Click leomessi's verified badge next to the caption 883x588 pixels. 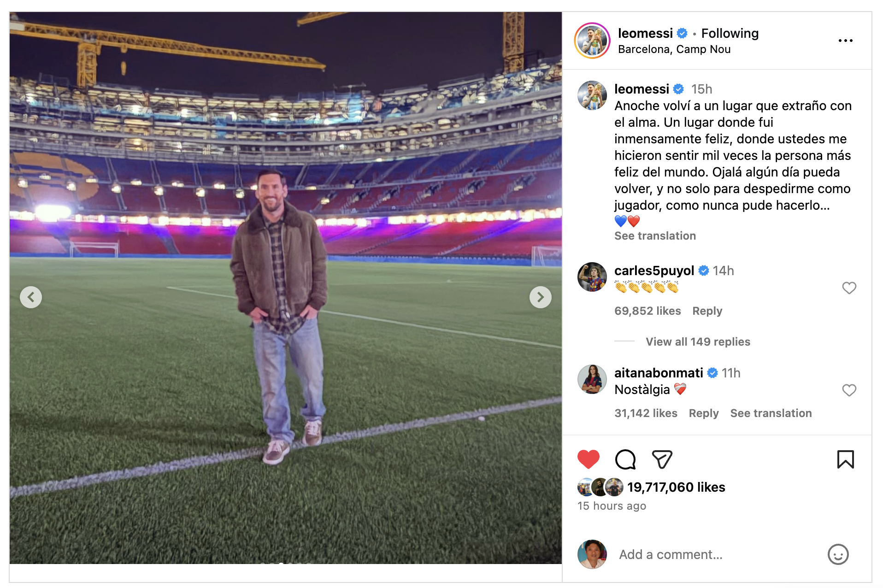[x=679, y=89]
